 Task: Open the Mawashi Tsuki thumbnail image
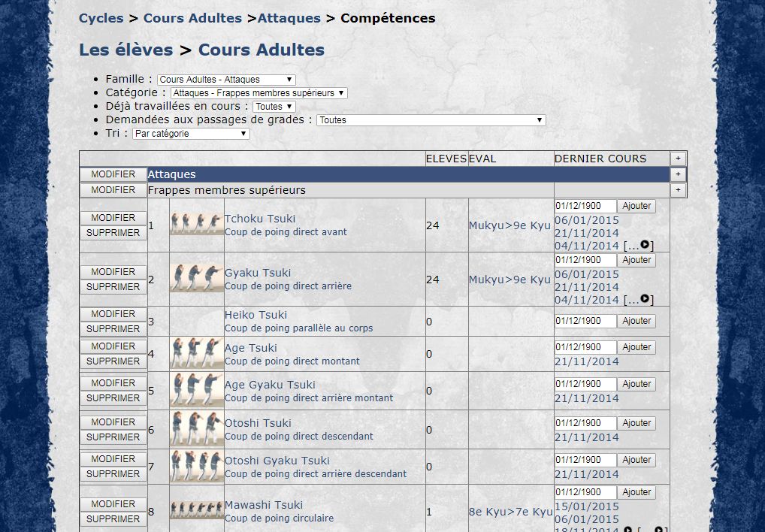[x=196, y=511]
